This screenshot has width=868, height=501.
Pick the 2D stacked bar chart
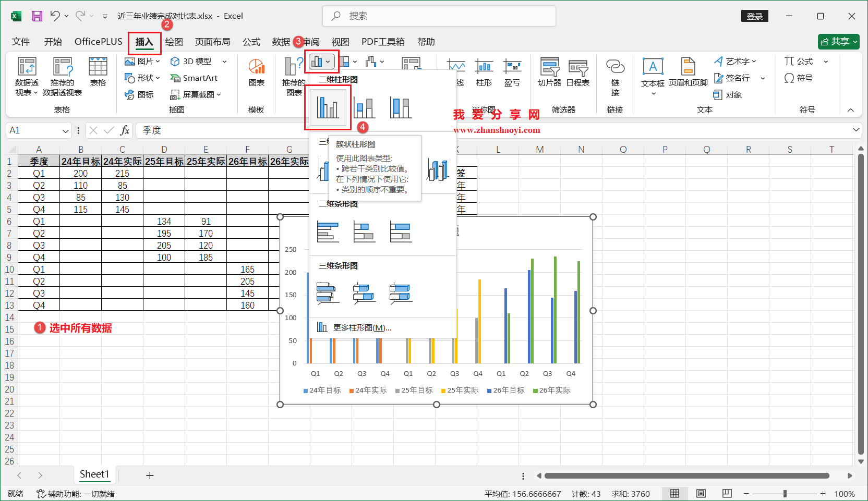pyautogui.click(x=364, y=231)
